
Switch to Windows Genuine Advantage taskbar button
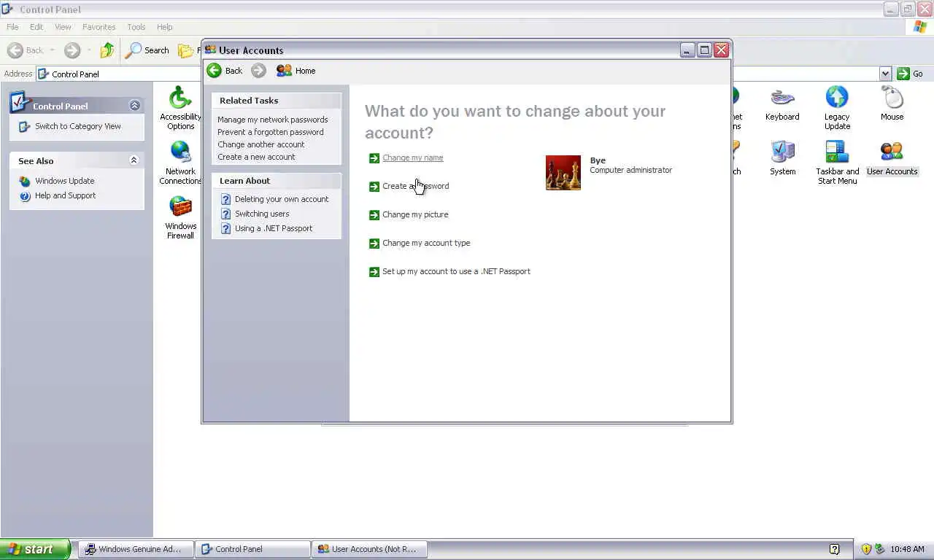[136, 549]
